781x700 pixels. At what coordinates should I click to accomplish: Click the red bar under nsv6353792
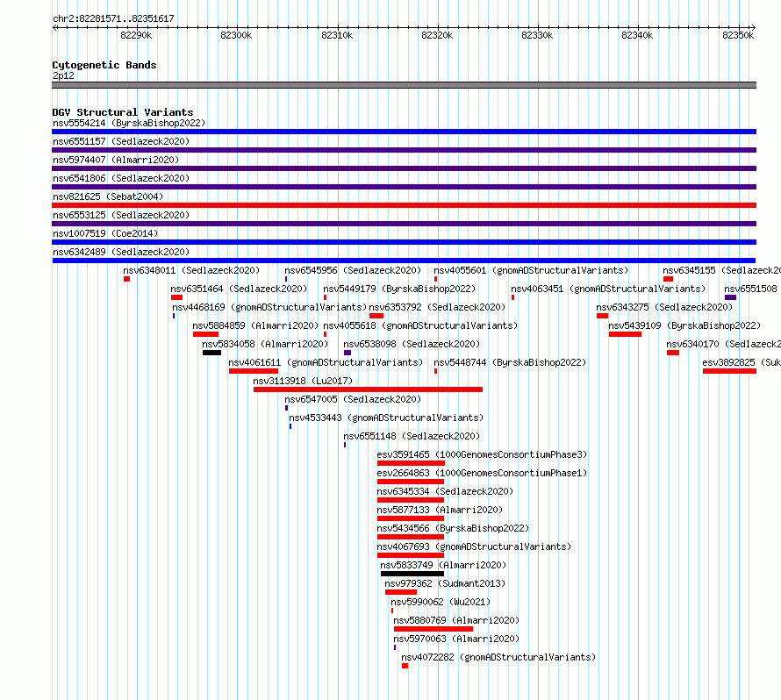376,316
